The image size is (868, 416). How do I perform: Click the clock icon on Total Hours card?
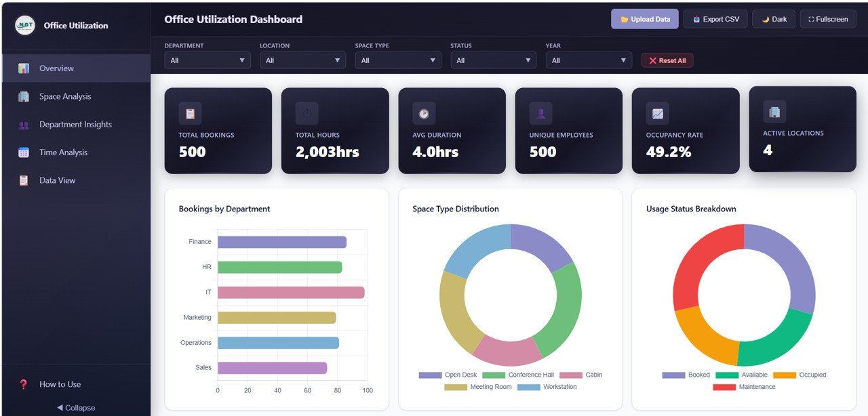pos(306,112)
